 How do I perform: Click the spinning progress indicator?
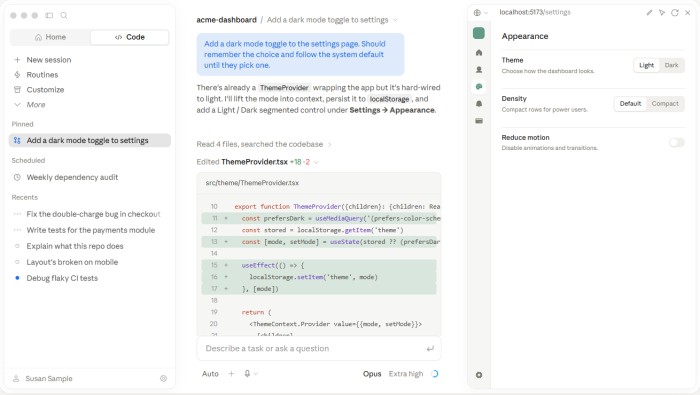pos(435,374)
